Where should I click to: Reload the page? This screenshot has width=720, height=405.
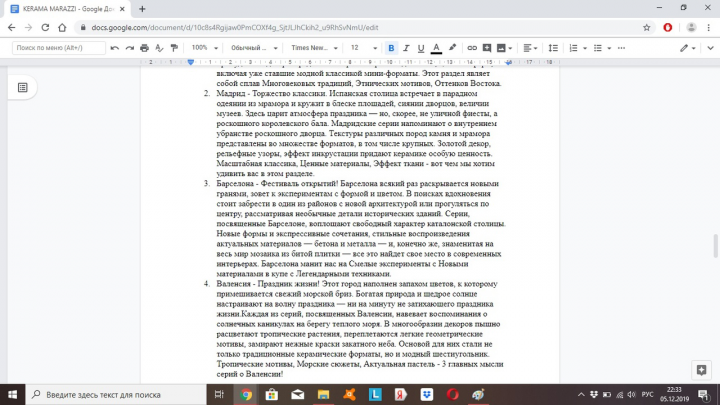[x=45, y=28]
